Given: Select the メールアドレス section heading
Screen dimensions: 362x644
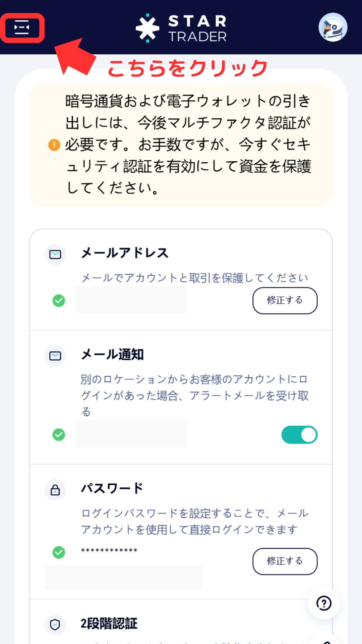Looking at the screenshot, I should pyautogui.click(x=125, y=253).
